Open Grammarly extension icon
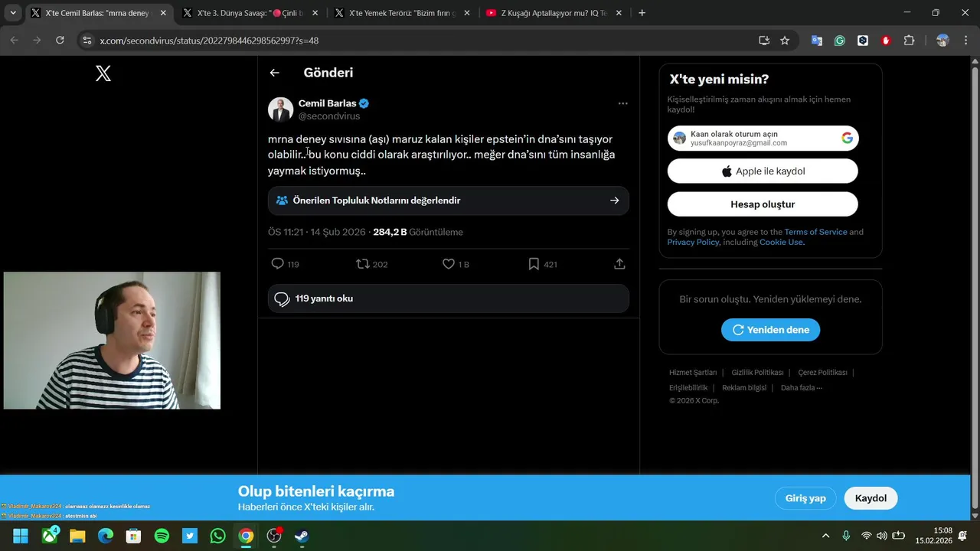980x551 pixels. (x=840, y=41)
